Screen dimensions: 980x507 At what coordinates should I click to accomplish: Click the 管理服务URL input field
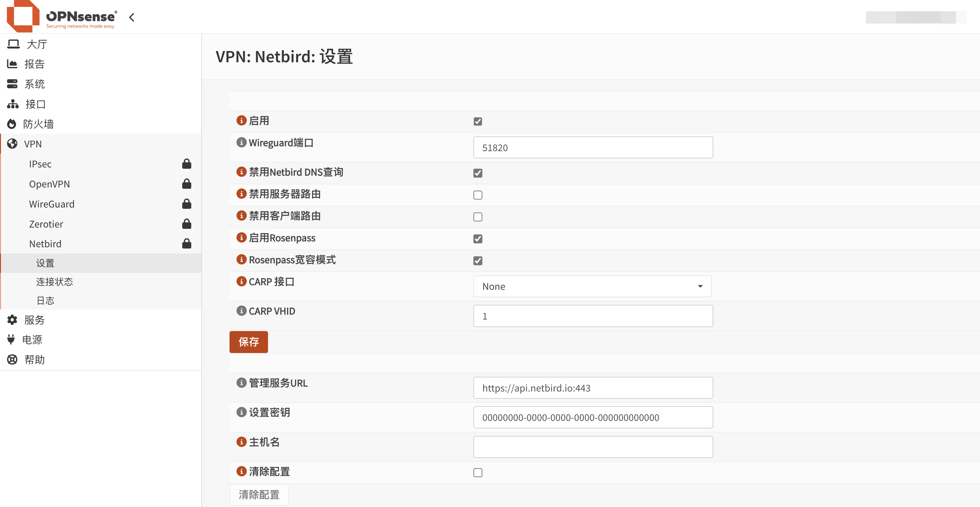593,388
